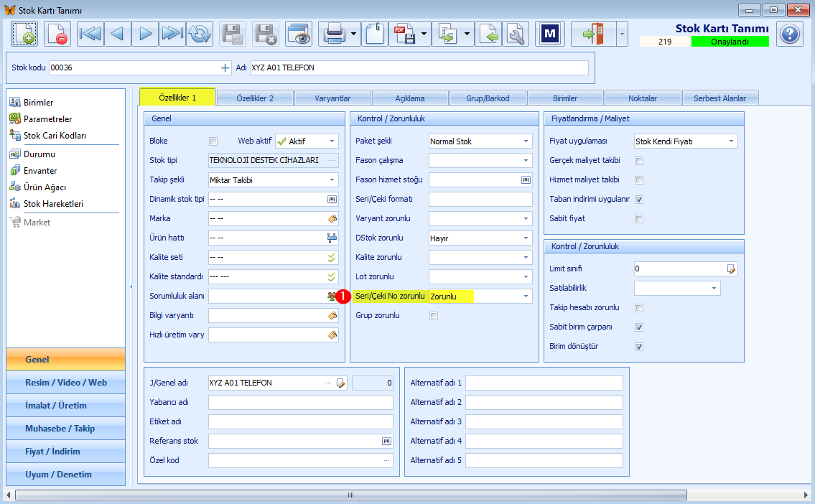The image size is (815, 504).
Task: Open the Varyant zorunlu dropdown
Action: pyautogui.click(x=526, y=219)
